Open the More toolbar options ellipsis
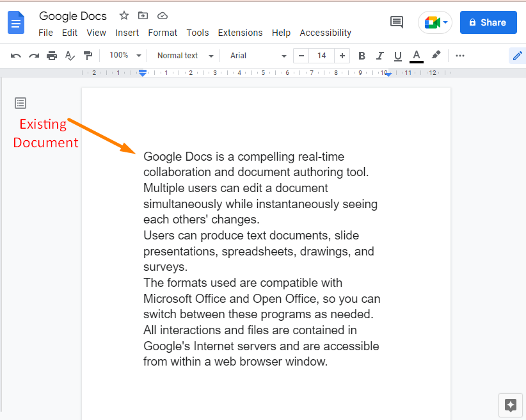 coord(460,56)
